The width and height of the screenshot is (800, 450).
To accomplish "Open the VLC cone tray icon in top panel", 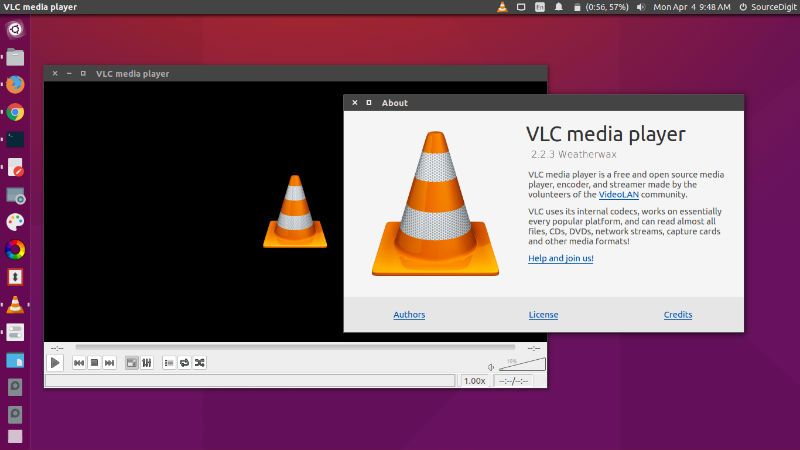I will pos(503,7).
